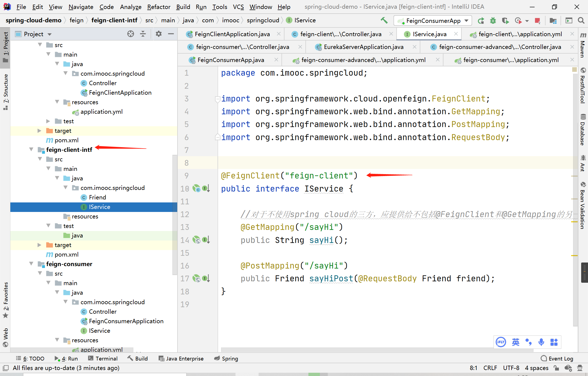The image size is (588, 376).
Task: Click the yellow warning stripe marker near line 13
Action: click(x=574, y=222)
